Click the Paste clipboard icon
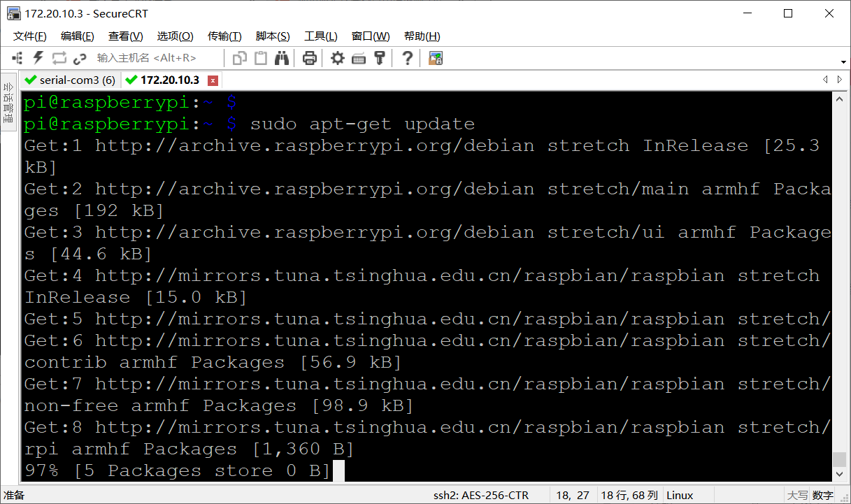Screen dimensions: 851x504 (x=261, y=58)
